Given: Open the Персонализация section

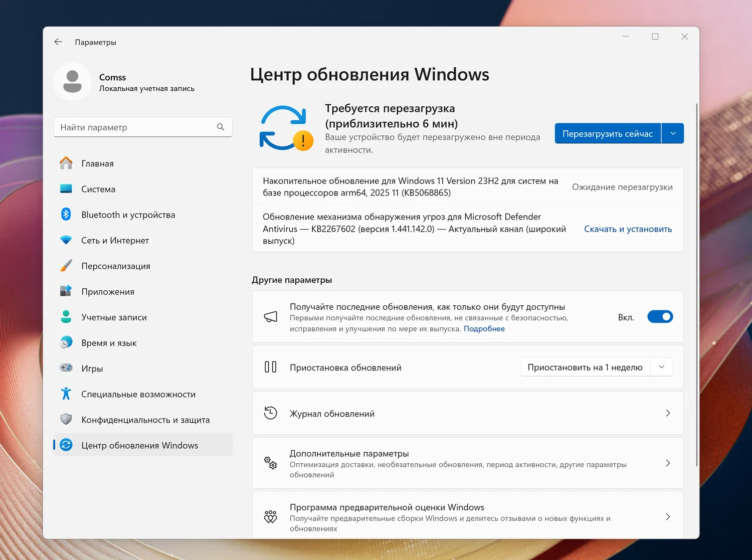Looking at the screenshot, I should coord(143,266).
